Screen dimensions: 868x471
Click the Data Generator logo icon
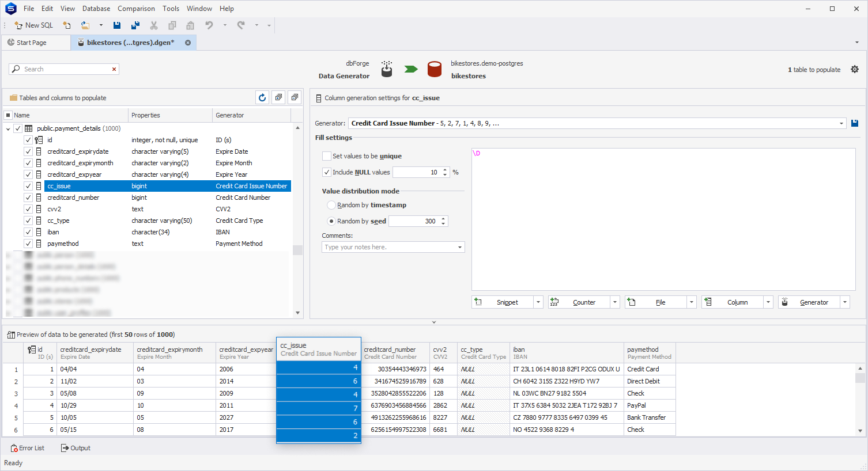(x=387, y=69)
